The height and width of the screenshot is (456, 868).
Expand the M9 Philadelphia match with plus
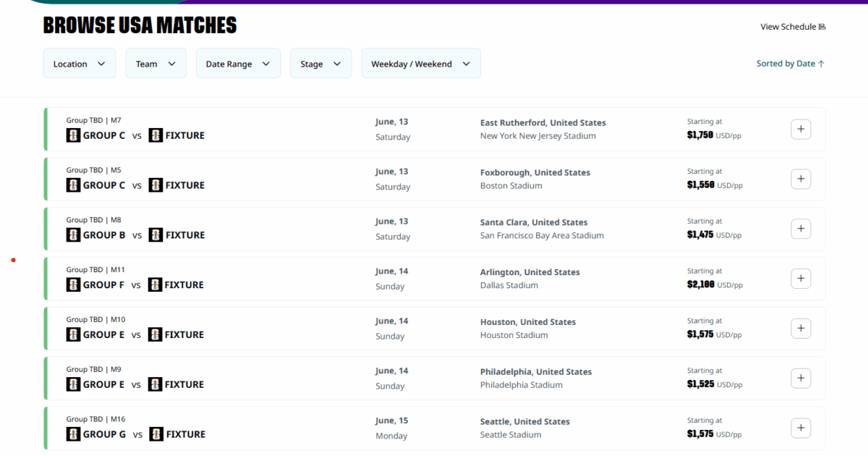coord(801,379)
